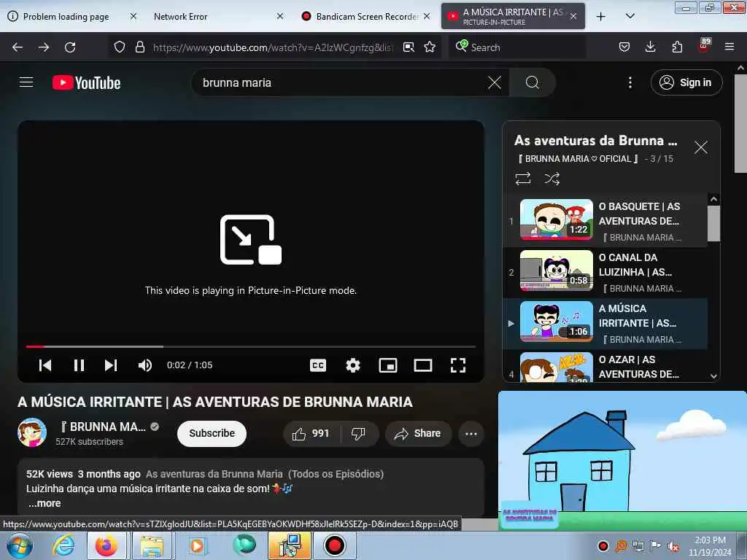
Task: Open the Pocket save icon
Action: [624, 47]
